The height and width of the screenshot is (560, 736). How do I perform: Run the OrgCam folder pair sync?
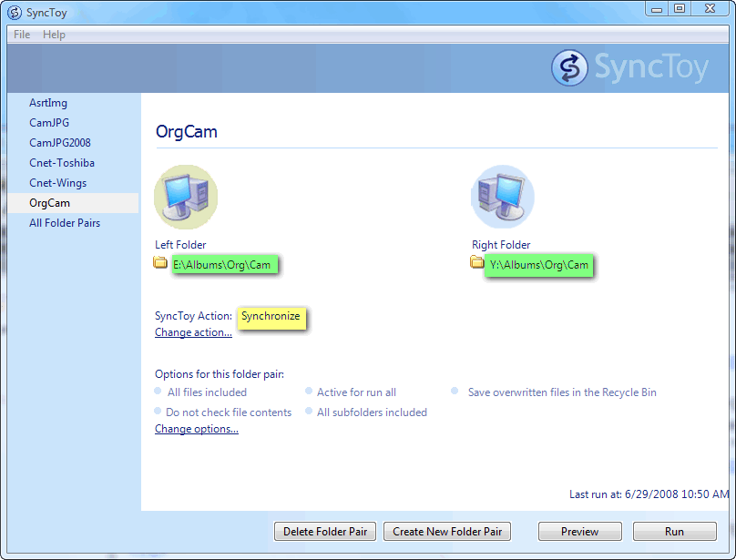point(674,532)
